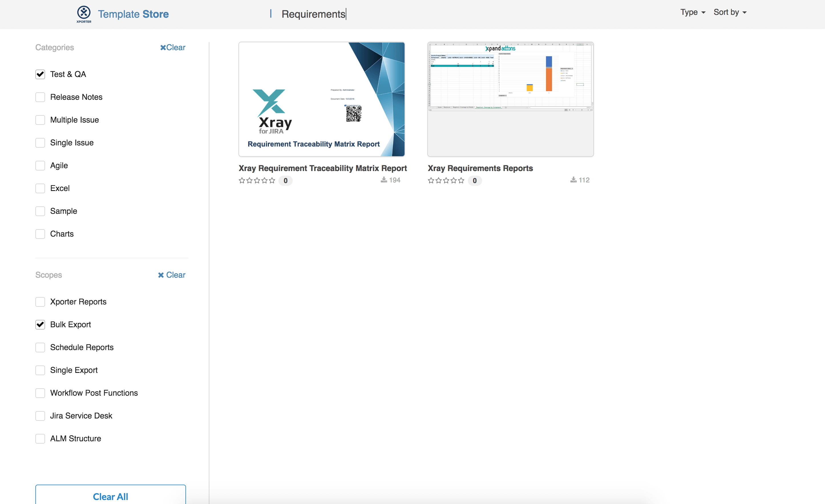Open Xray Requirements Reports thumbnail
This screenshot has height=504, width=825.
[x=511, y=99]
